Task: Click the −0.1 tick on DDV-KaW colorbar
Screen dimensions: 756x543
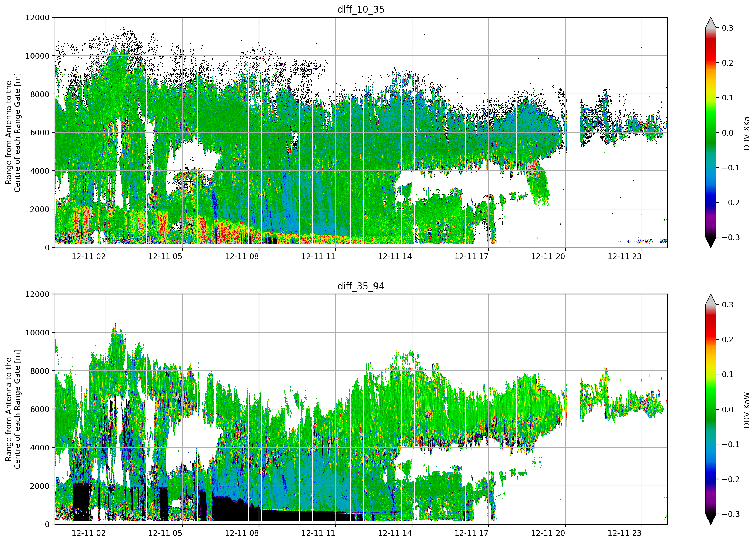Action: coord(730,444)
